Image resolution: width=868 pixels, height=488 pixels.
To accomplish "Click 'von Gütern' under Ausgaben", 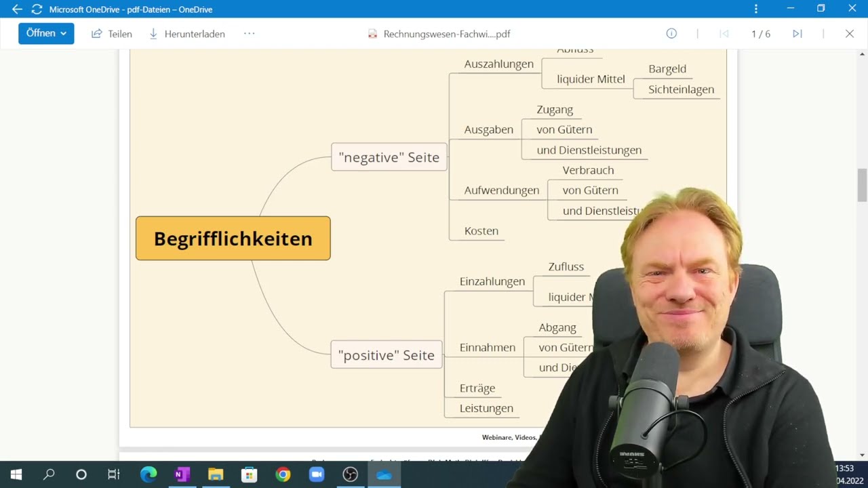I will tap(564, 129).
